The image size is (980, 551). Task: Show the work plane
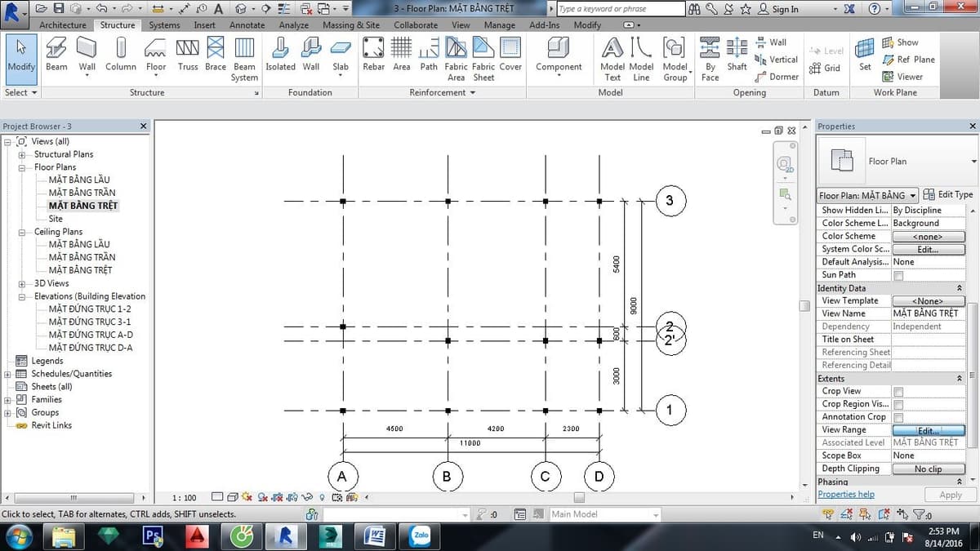coord(900,42)
